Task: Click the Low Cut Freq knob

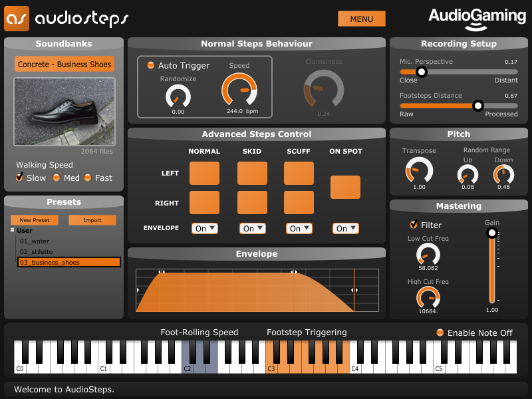Action: coord(428,254)
